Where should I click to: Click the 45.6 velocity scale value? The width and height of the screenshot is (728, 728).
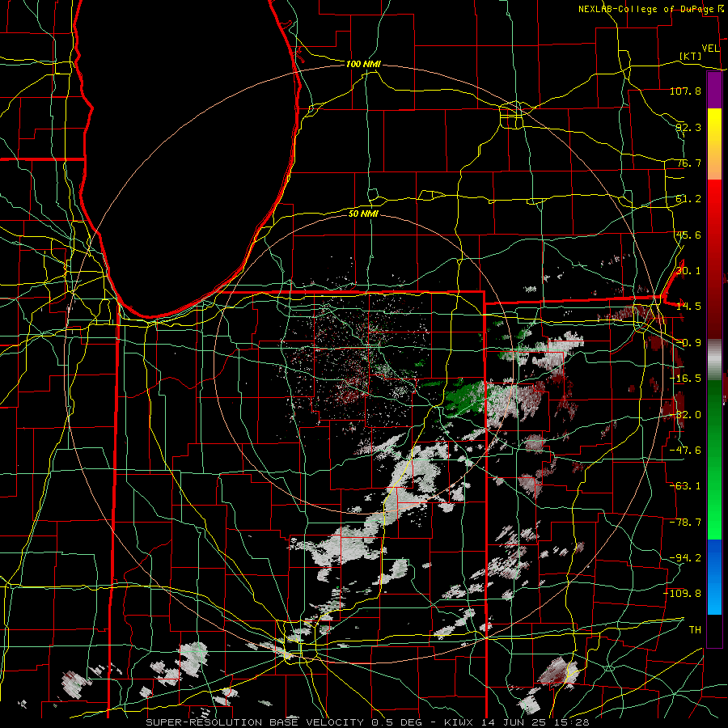pos(688,235)
